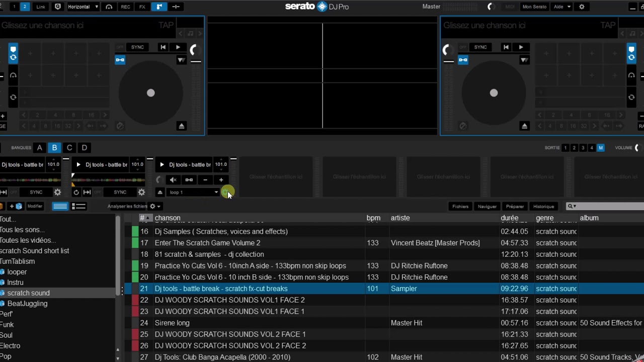Open settings gear of sampler slot two
The height and width of the screenshot is (362, 644).
pyautogui.click(x=141, y=192)
